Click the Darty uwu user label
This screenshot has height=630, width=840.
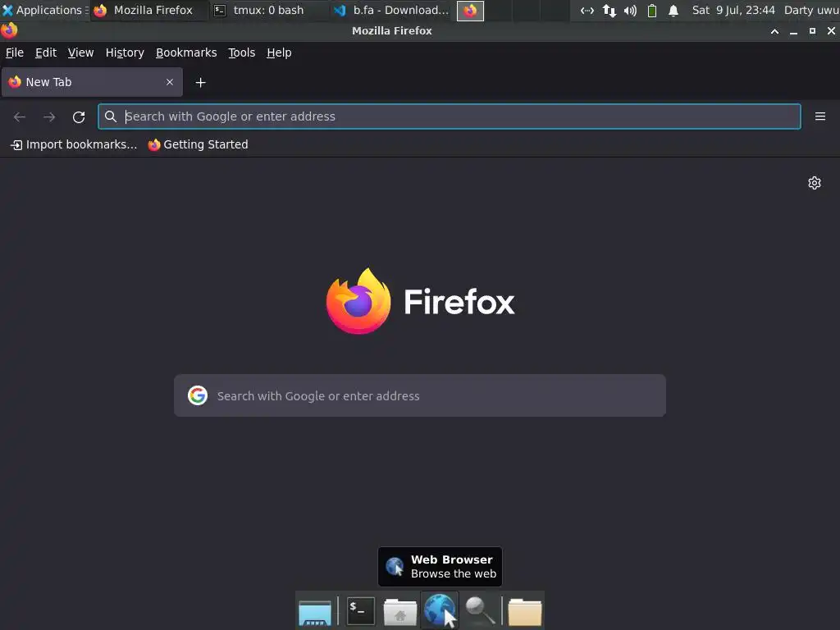pos(811,10)
